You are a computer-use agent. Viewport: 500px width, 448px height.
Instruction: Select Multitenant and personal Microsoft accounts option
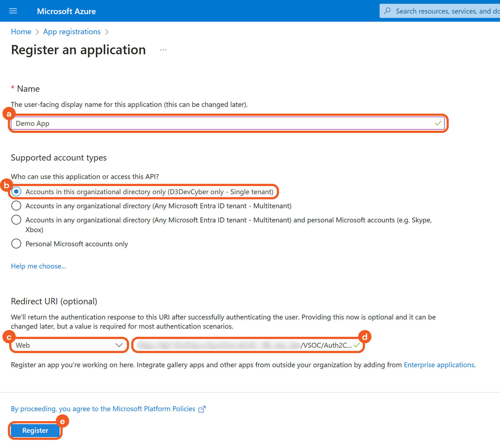[16, 220]
